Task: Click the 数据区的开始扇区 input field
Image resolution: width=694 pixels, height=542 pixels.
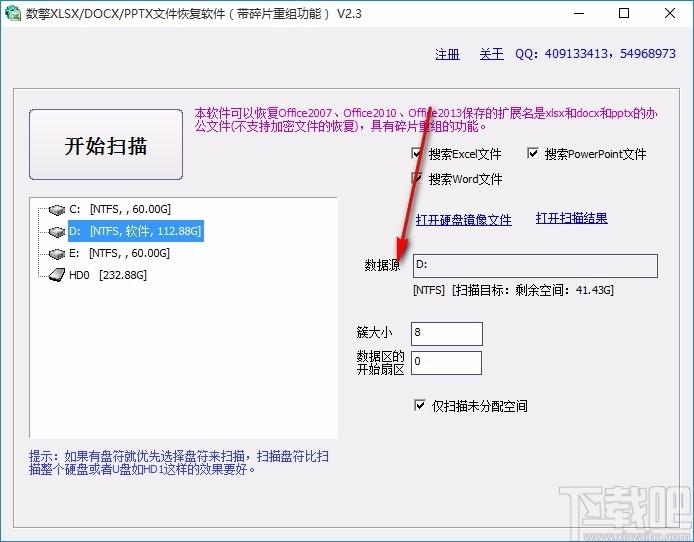Action: (x=446, y=363)
